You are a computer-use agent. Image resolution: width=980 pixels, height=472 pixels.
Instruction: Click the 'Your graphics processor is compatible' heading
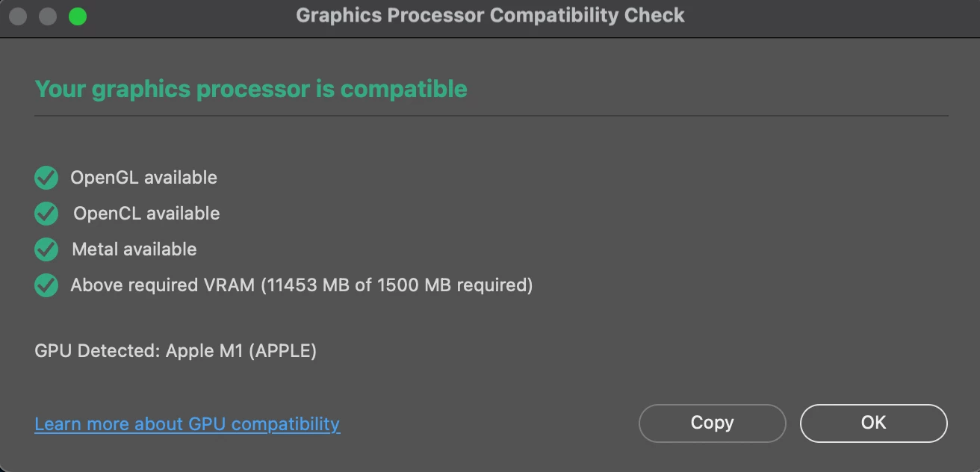click(x=251, y=89)
